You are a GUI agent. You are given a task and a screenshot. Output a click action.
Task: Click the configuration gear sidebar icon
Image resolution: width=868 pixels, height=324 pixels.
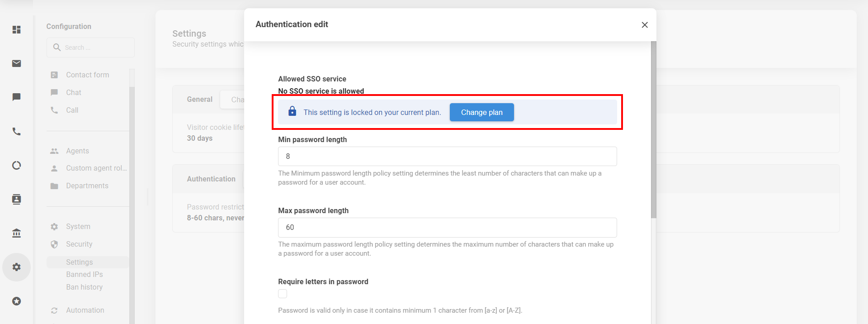[x=17, y=267]
